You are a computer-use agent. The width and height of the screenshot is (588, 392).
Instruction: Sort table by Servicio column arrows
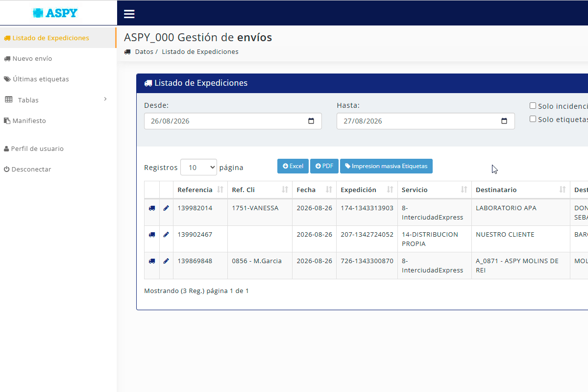coord(465,190)
